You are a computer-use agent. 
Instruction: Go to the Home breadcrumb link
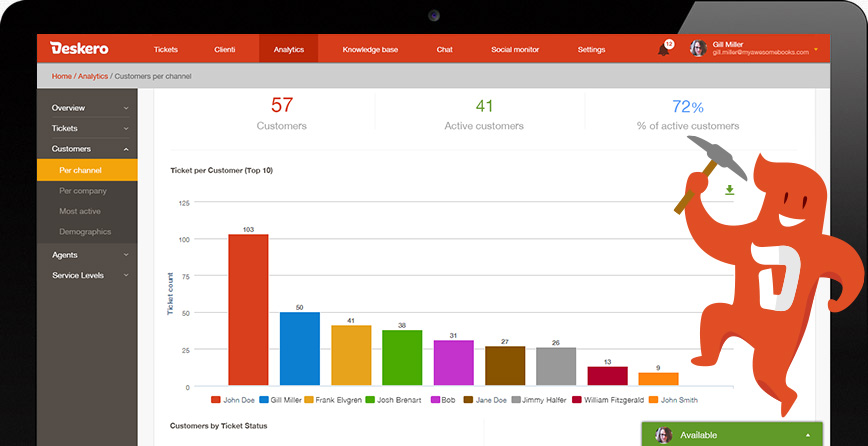point(61,76)
